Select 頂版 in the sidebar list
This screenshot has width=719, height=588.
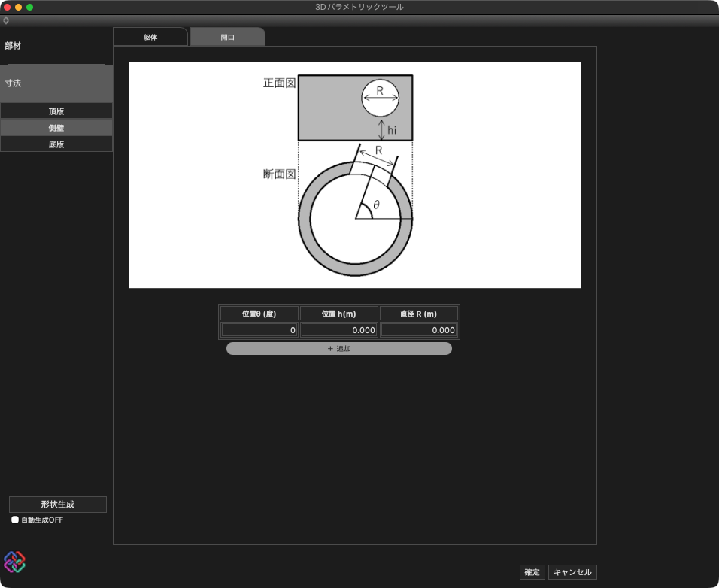coord(56,111)
